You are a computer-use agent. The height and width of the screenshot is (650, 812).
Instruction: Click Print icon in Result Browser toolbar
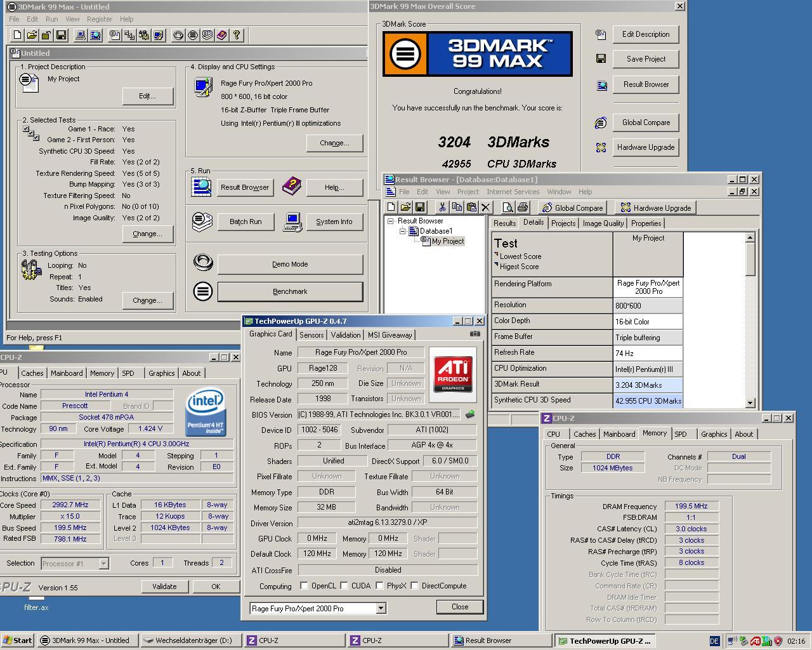click(x=522, y=208)
